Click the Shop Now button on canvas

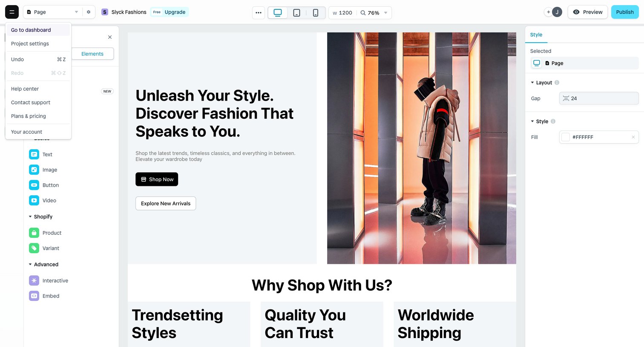click(157, 179)
